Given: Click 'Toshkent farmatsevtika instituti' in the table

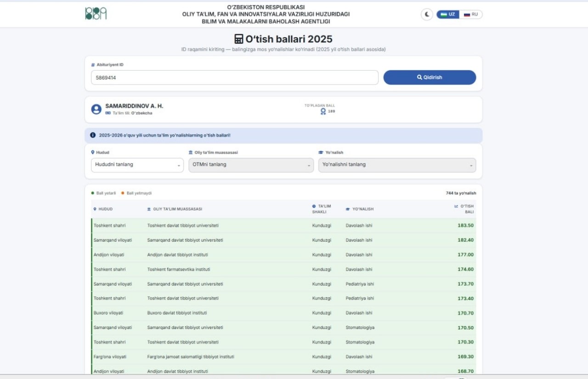Looking at the screenshot, I should [179, 269].
